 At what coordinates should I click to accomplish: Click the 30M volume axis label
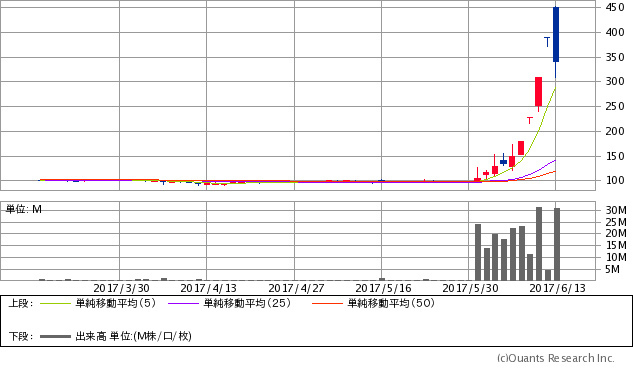[x=616, y=210]
